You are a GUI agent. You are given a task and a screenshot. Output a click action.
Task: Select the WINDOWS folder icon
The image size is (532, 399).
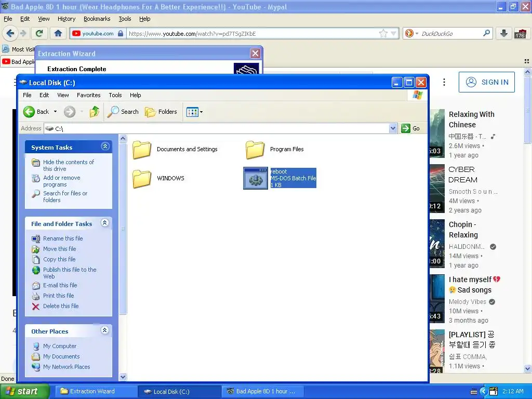142,179
